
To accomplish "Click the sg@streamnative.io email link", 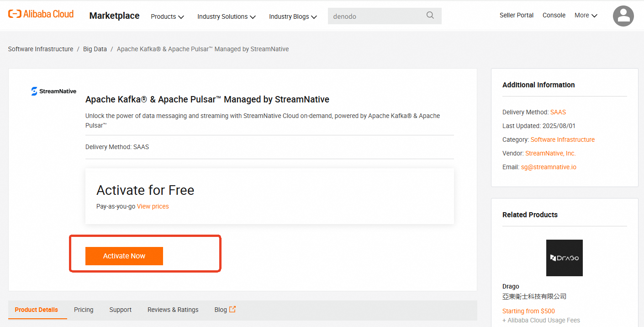I will 549,167.
